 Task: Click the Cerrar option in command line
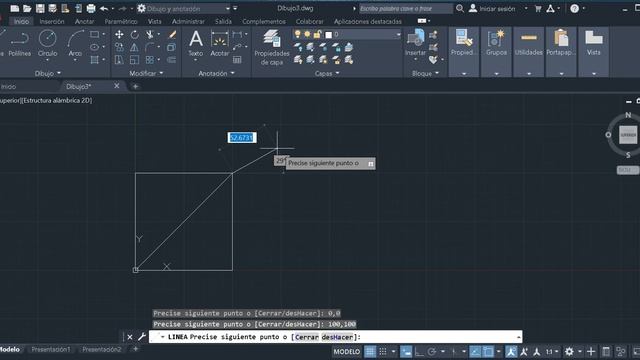[x=306, y=337]
